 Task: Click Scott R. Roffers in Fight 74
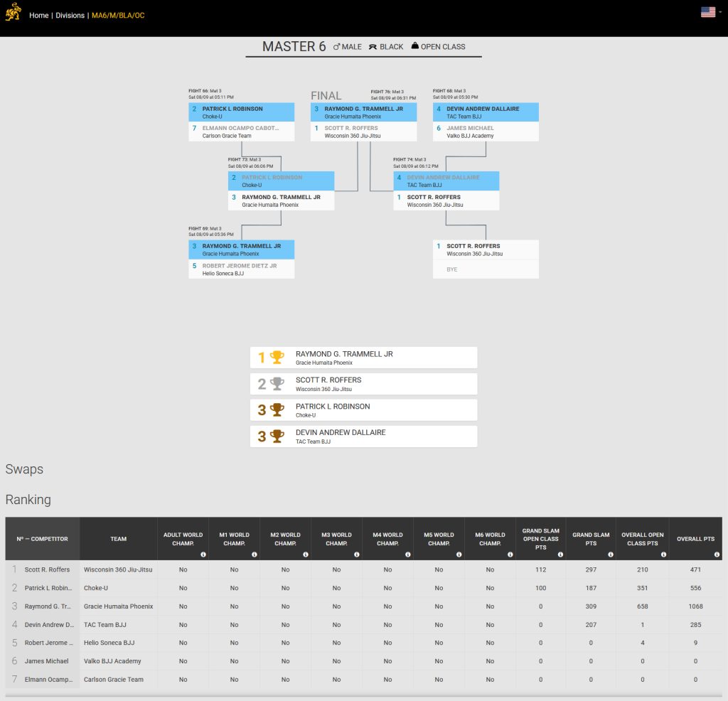(446, 200)
